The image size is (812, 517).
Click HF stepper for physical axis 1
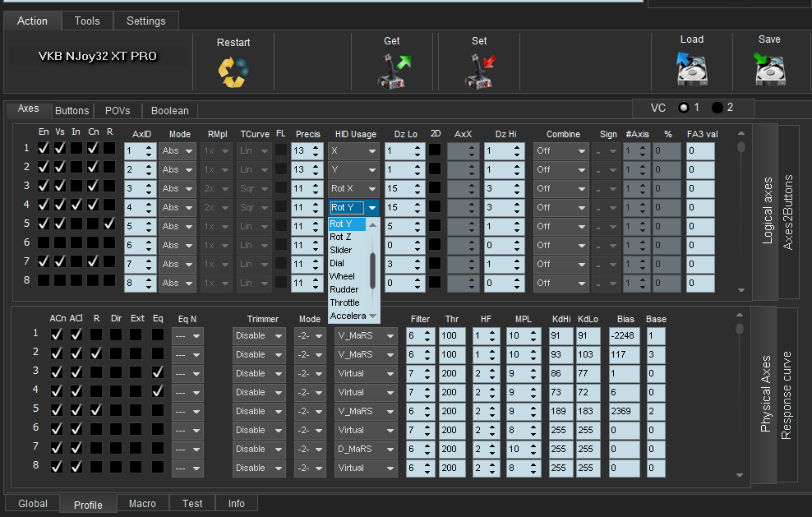coord(492,335)
